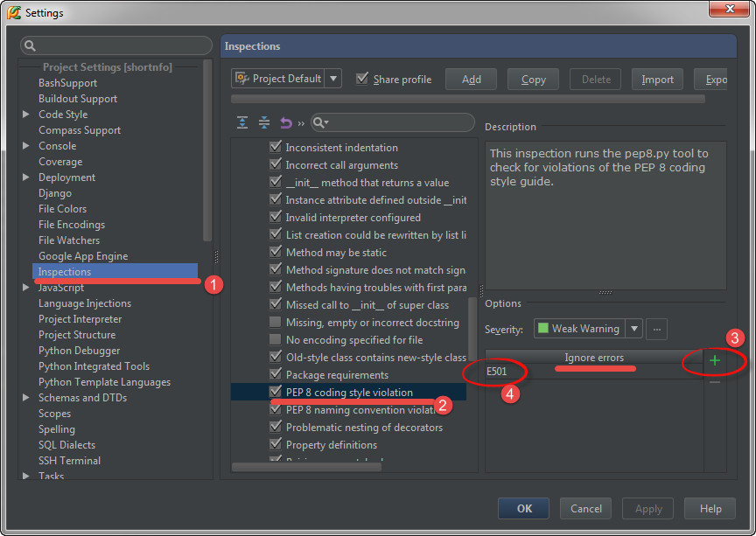Open SSH Terminal settings
The width and height of the screenshot is (756, 536).
69,460
